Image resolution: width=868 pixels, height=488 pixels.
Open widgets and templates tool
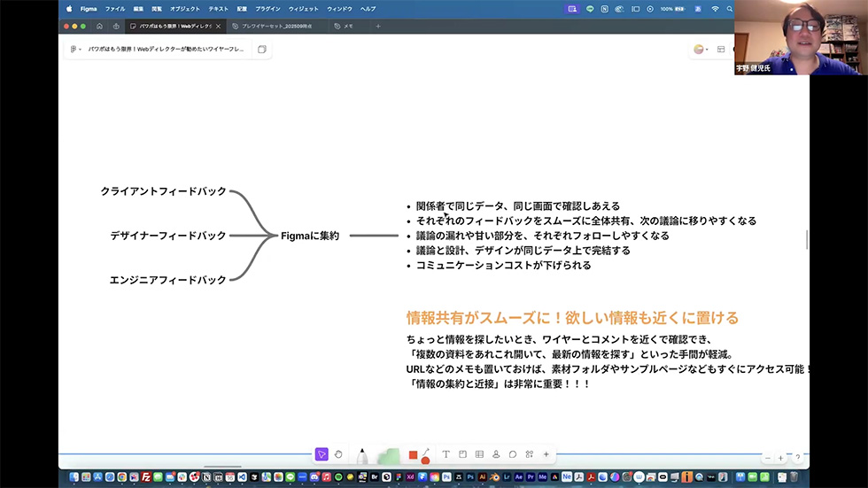[530, 454]
